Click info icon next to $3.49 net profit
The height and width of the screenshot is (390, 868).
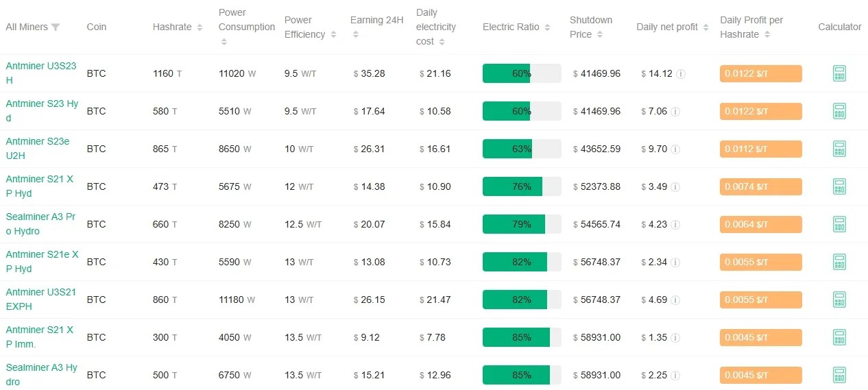click(x=675, y=187)
